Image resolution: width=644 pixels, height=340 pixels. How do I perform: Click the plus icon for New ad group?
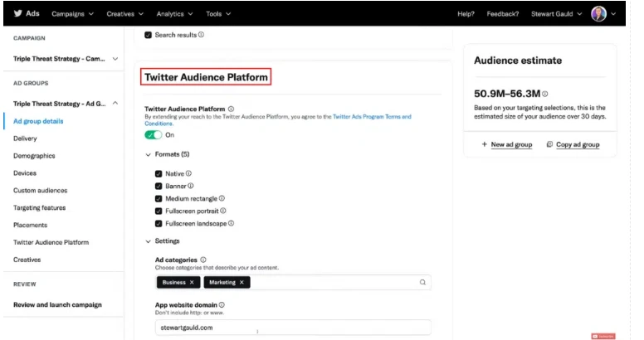coord(484,144)
